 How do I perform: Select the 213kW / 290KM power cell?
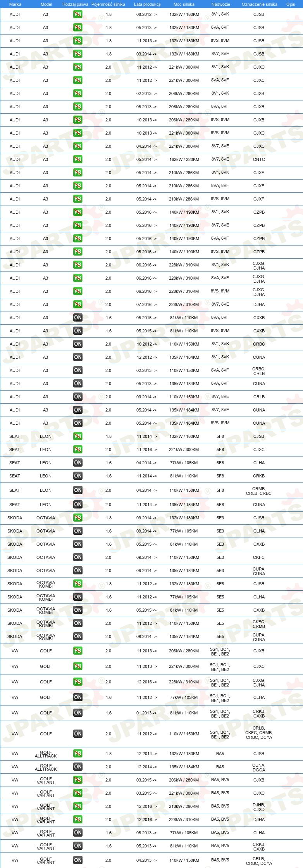[x=184, y=806]
